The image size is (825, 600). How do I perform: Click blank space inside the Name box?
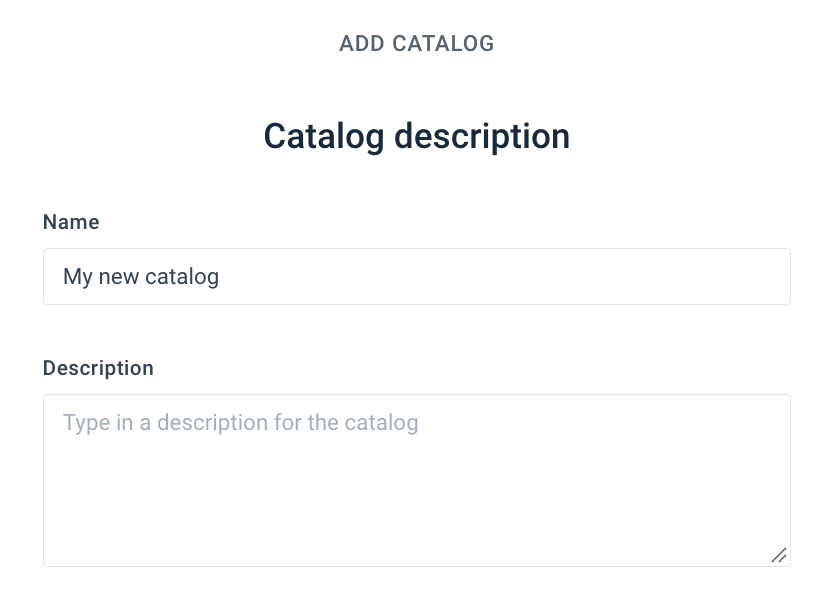point(505,276)
